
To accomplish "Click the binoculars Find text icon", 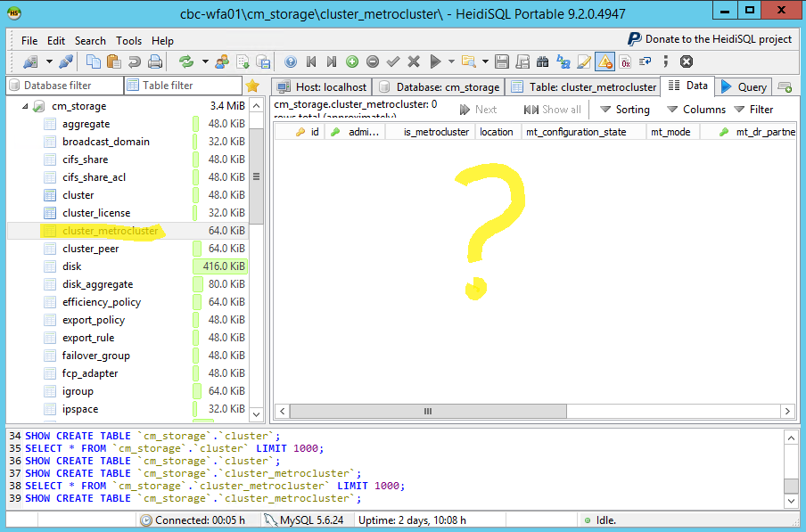I will click(x=543, y=61).
